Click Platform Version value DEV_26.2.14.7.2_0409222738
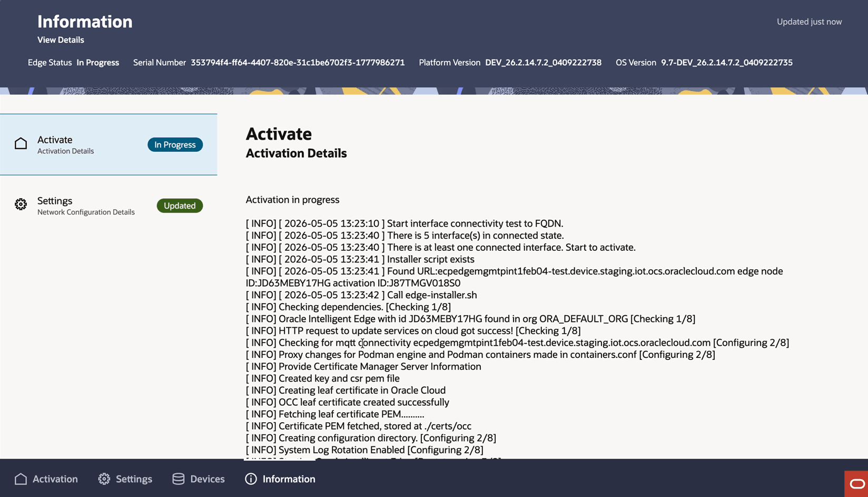Image resolution: width=868 pixels, height=497 pixels. [x=543, y=62]
